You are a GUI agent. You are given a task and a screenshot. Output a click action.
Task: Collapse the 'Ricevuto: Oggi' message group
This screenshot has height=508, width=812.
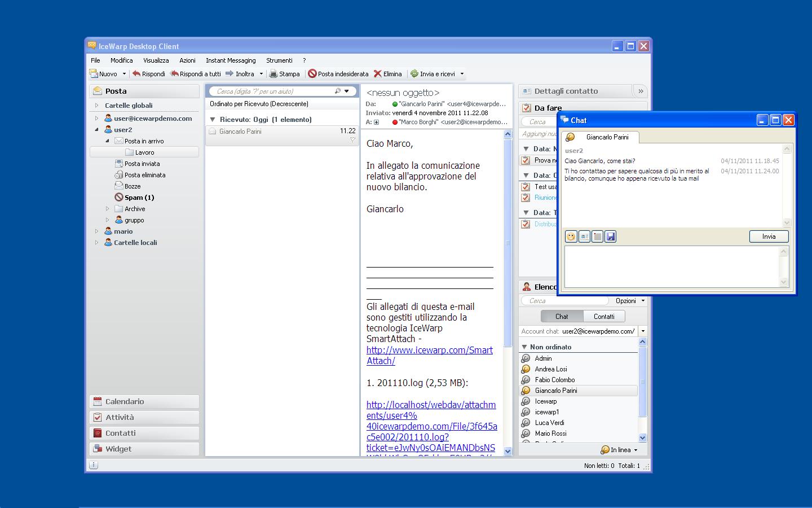point(213,120)
